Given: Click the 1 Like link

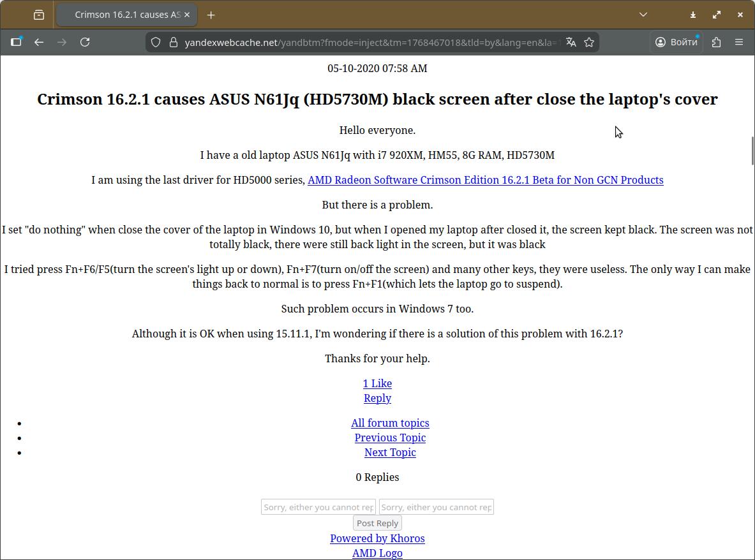Looking at the screenshot, I should click(378, 383).
